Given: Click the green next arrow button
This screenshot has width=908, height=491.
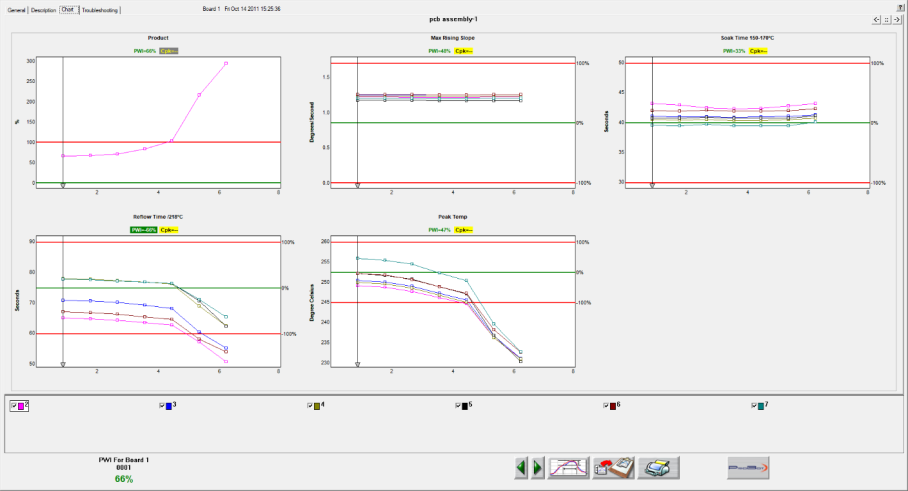Looking at the screenshot, I should [537, 467].
